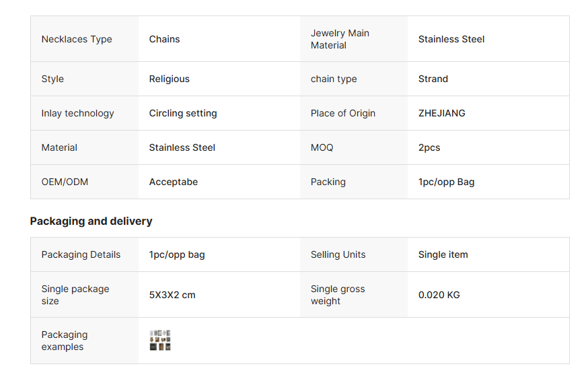
Task: Click the Selling Units label
Action: pos(338,254)
